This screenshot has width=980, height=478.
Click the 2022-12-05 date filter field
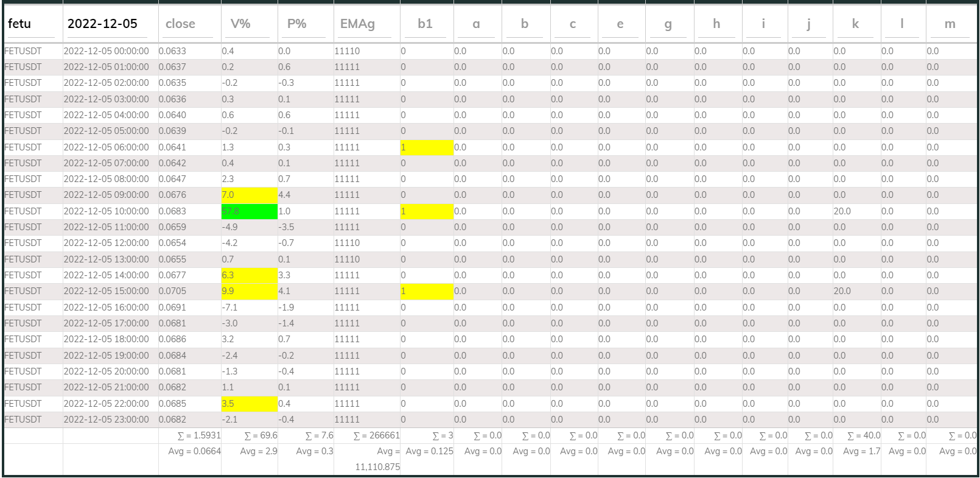tap(108, 24)
